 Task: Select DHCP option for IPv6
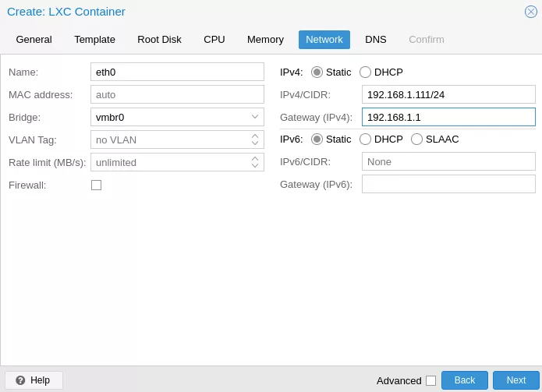366,139
